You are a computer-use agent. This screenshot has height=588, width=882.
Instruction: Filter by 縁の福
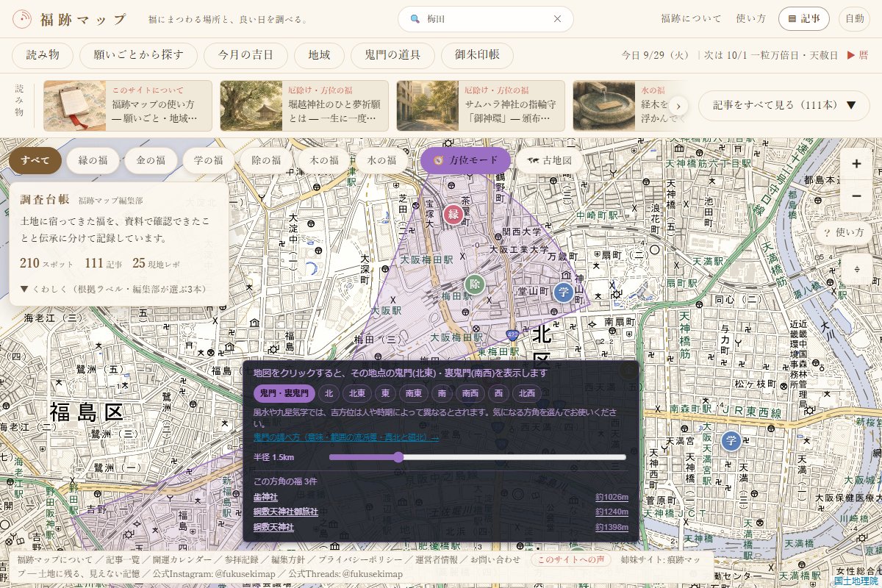(93, 160)
